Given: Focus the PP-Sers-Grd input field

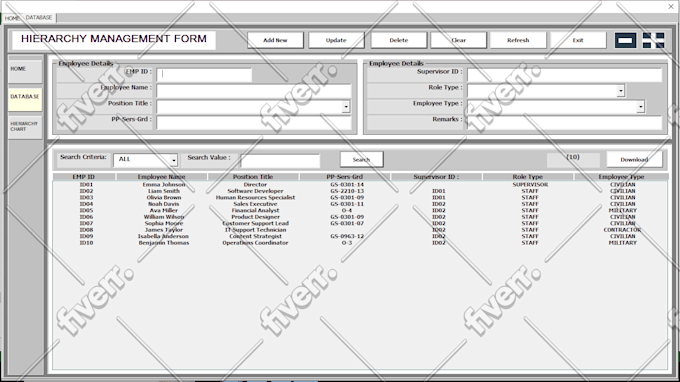Looking at the screenshot, I should [x=253, y=122].
